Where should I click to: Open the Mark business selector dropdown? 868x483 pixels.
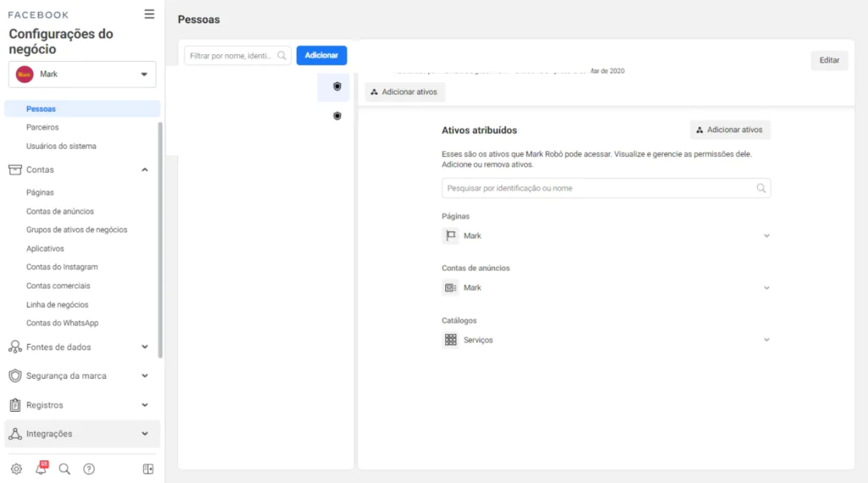(82, 74)
